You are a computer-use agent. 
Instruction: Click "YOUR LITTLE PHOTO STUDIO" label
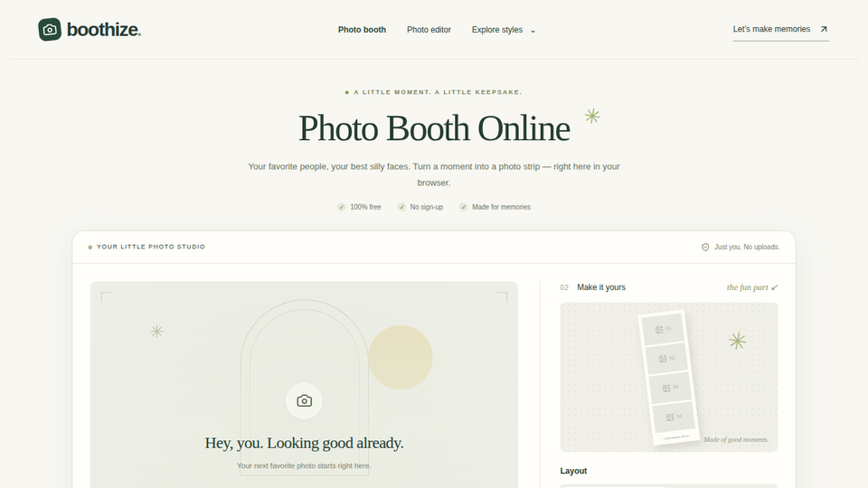click(x=151, y=247)
